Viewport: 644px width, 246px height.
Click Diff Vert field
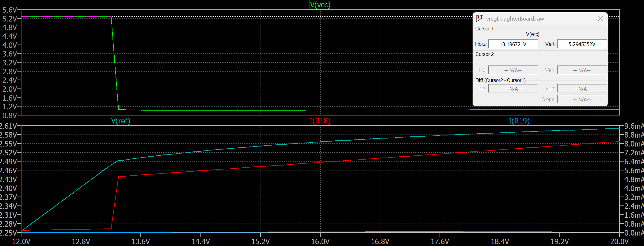(582, 88)
